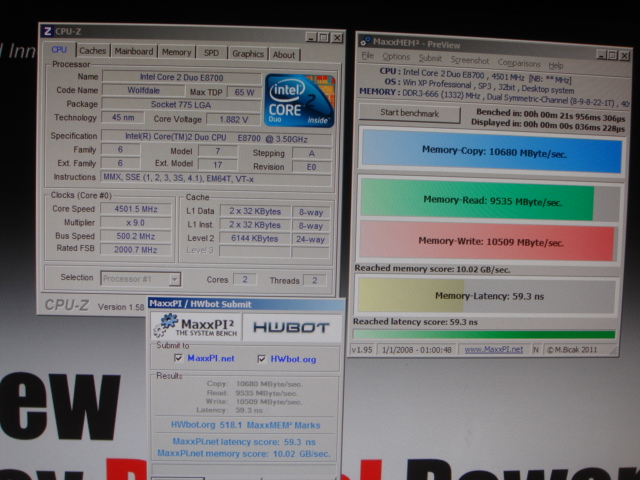The width and height of the screenshot is (640, 480).
Task: Switch to the About tab in CPU-Z
Action: click(x=284, y=55)
